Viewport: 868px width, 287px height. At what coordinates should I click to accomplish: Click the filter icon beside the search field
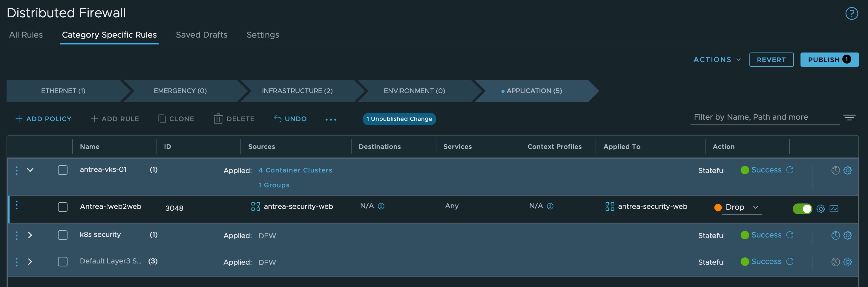(849, 118)
